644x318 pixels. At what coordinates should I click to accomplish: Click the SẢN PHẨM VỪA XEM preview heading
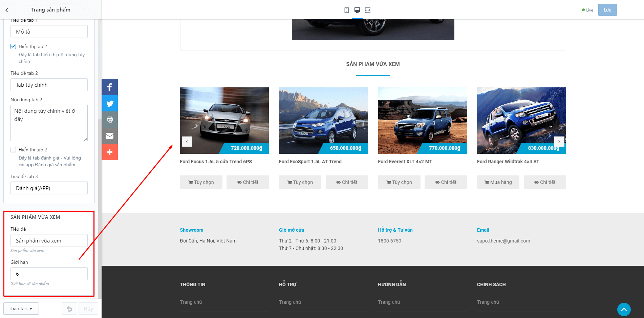click(x=373, y=64)
